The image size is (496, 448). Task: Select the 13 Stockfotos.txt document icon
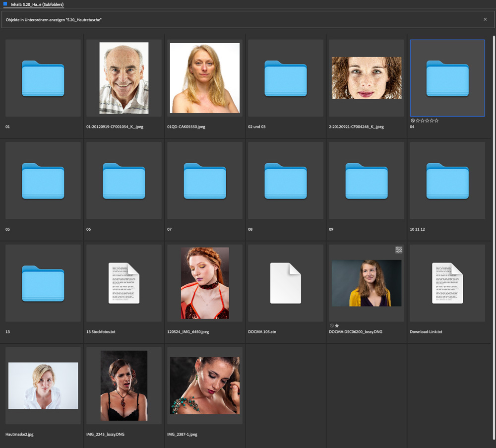pyautogui.click(x=124, y=283)
